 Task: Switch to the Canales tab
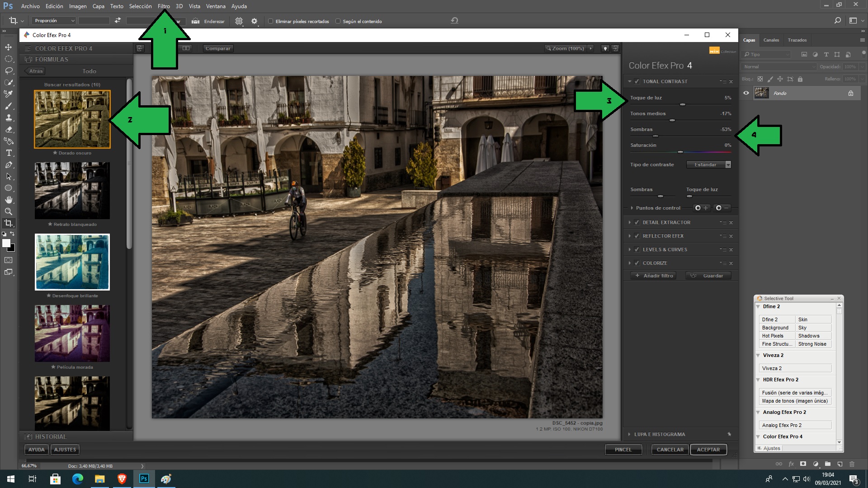point(771,40)
